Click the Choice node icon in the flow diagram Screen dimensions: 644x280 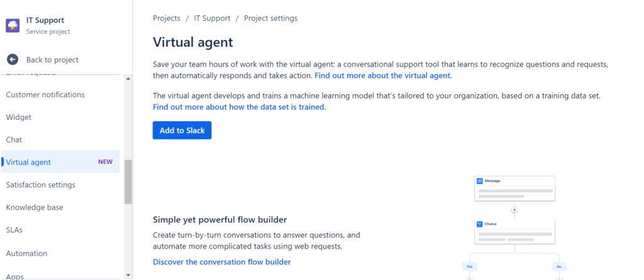(480, 224)
